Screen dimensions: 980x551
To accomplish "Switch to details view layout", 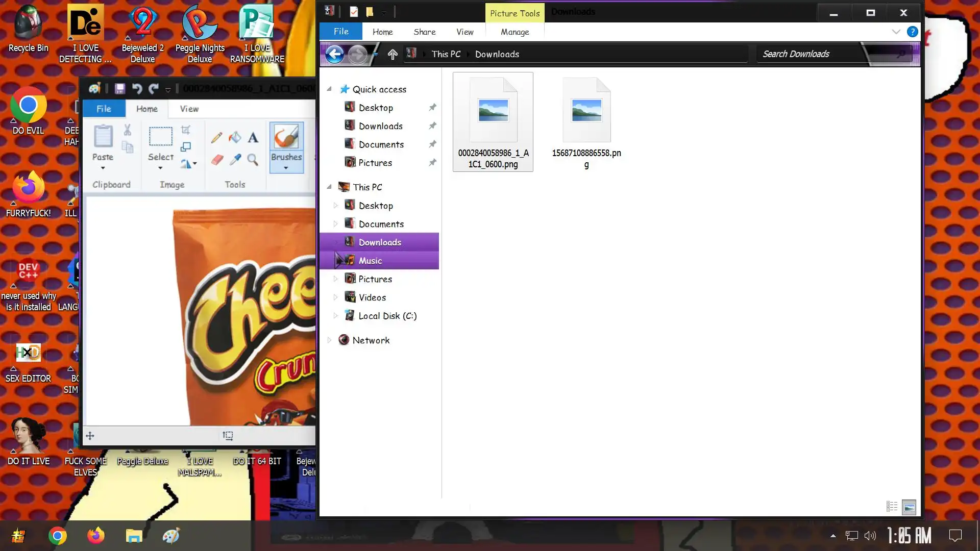I will 892,507.
